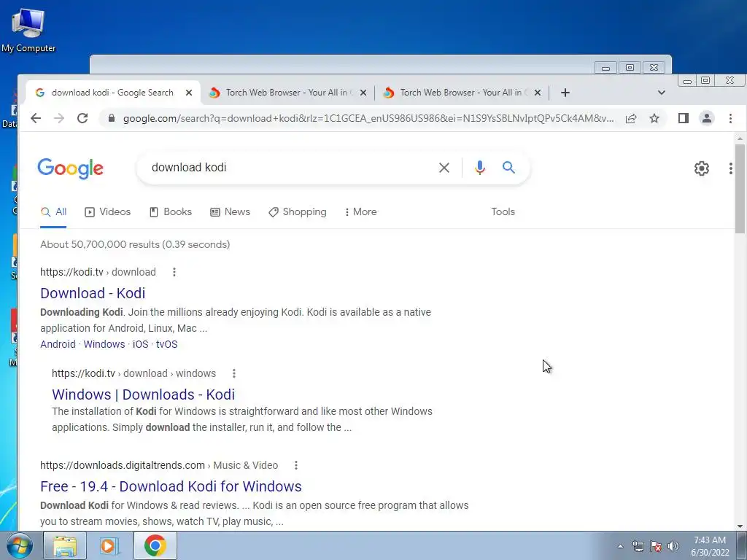Click the browser forward arrow
This screenshot has height=560, width=747.
59,118
